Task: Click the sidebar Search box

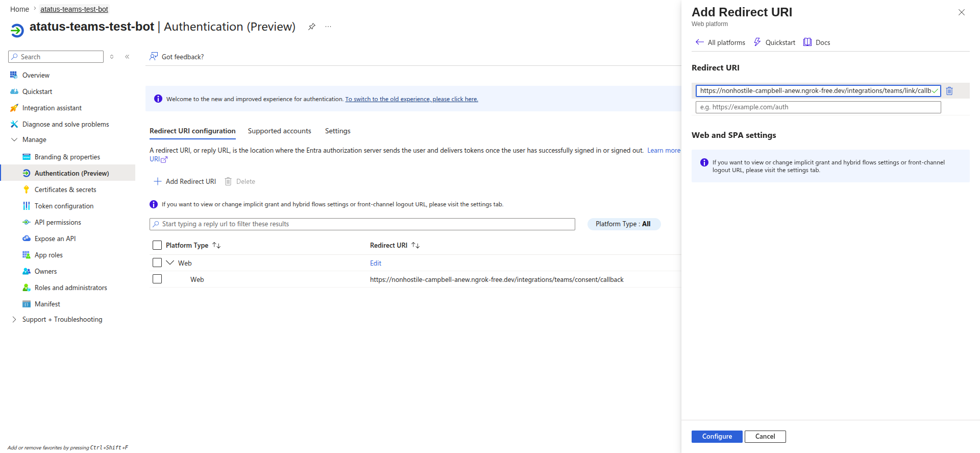Action: pyautogui.click(x=56, y=57)
